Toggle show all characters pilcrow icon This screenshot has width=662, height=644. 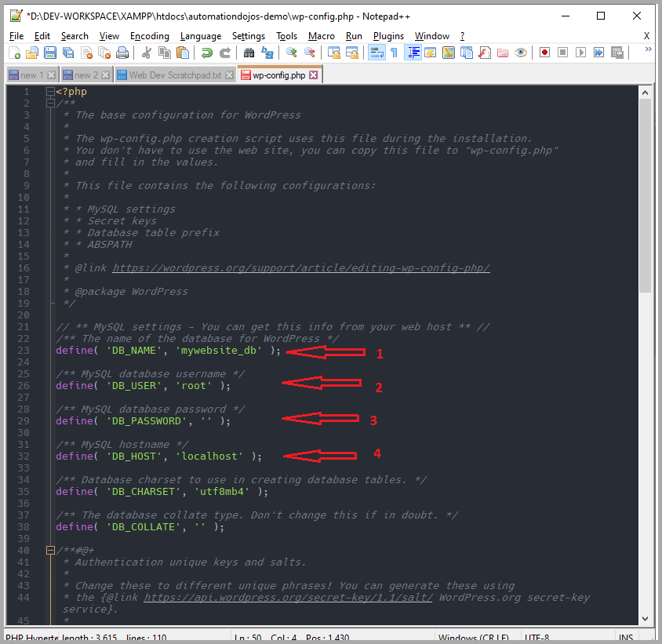(x=394, y=53)
